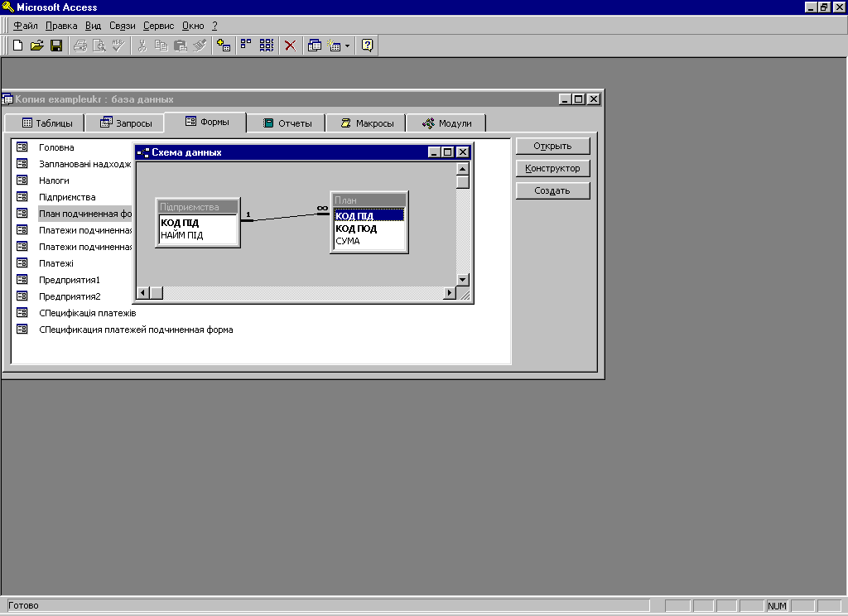Click the form icon next to Предприятия2
The image size is (848, 616).
click(22, 296)
